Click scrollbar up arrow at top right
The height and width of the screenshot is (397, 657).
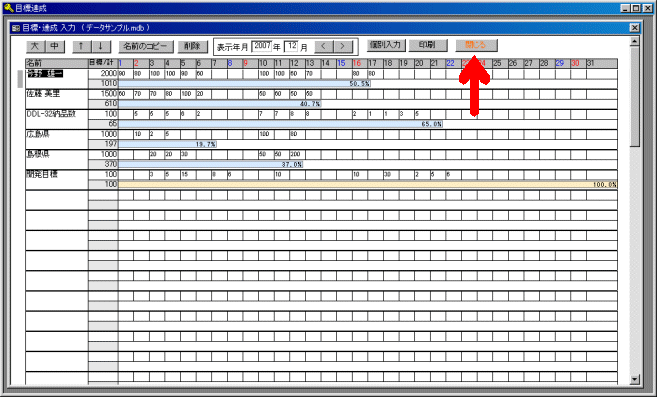click(x=635, y=41)
